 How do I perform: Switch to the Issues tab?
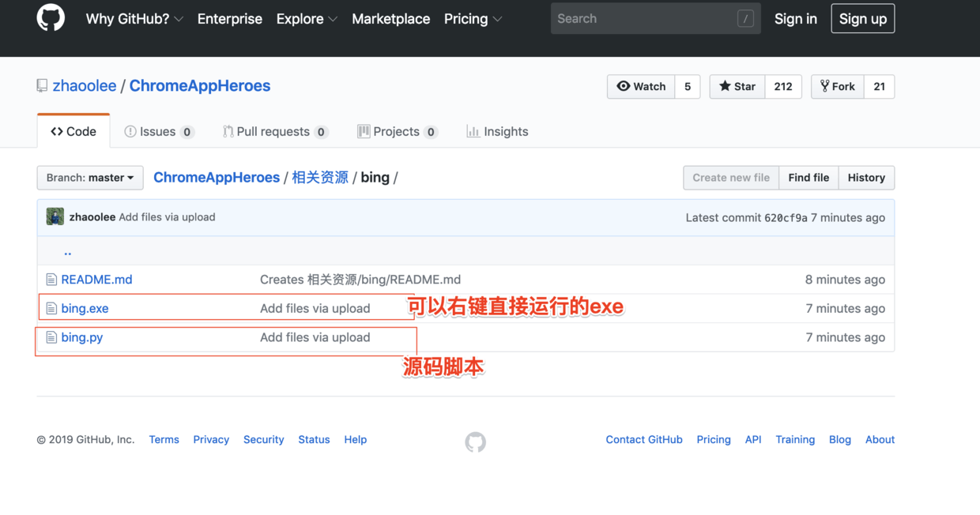tap(159, 131)
